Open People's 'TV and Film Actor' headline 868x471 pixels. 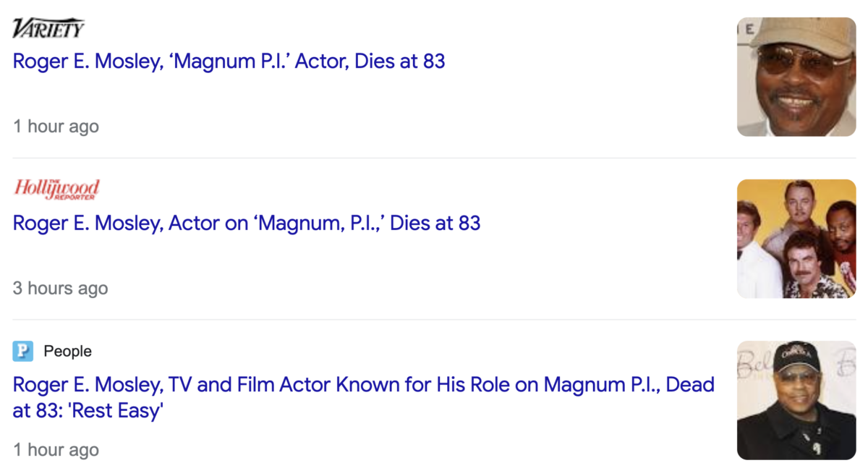tap(364, 397)
